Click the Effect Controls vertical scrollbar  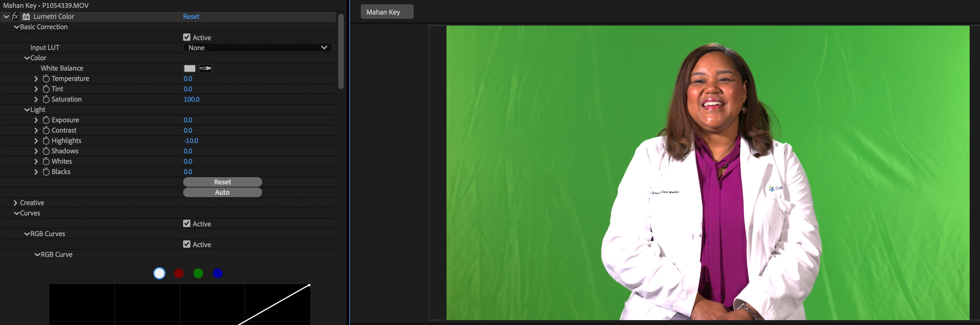341,51
